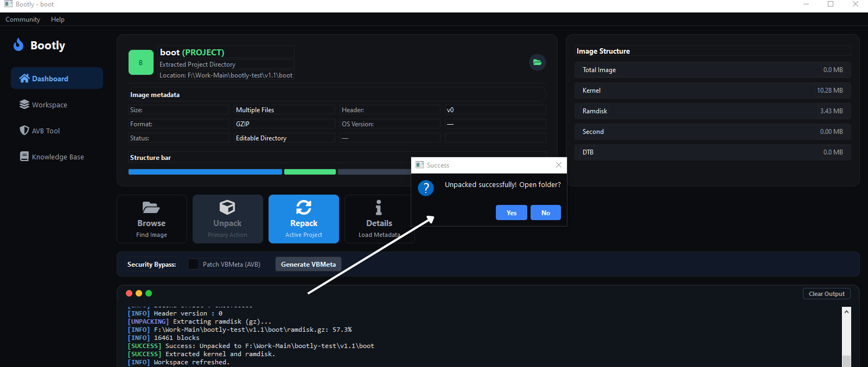
Task: Click the Details info icon
Action: pos(379,207)
